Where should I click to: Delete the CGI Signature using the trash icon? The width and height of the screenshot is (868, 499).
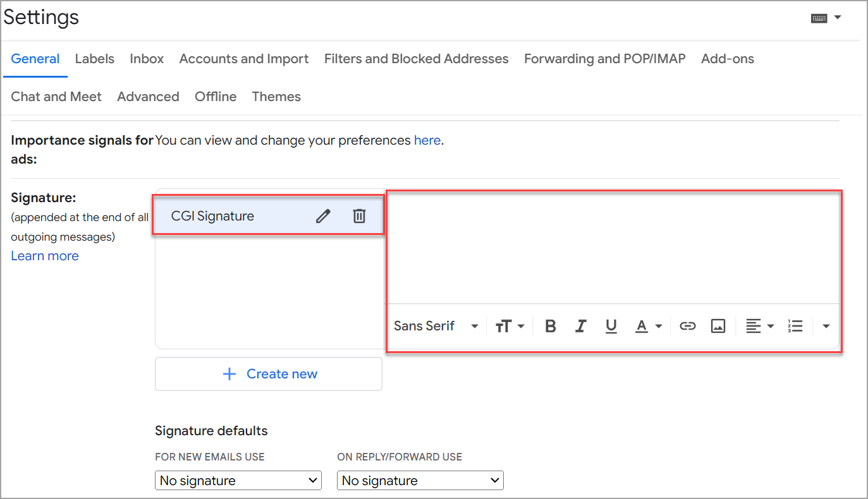(359, 215)
